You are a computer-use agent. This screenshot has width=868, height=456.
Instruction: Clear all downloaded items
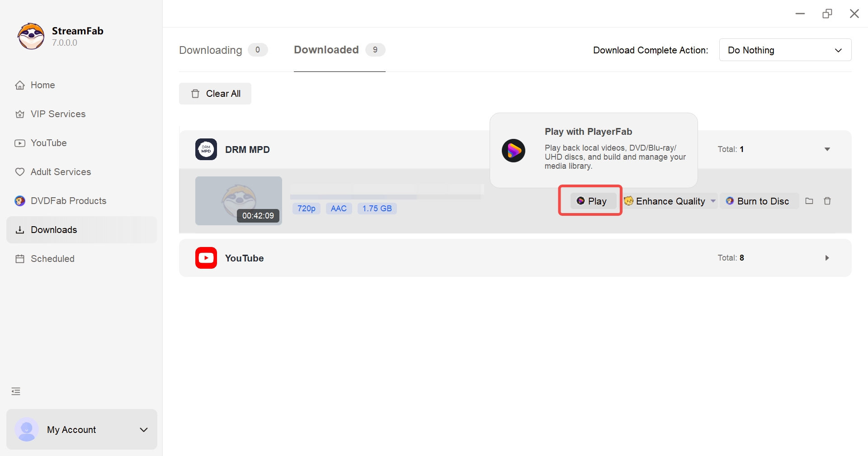pyautogui.click(x=215, y=94)
